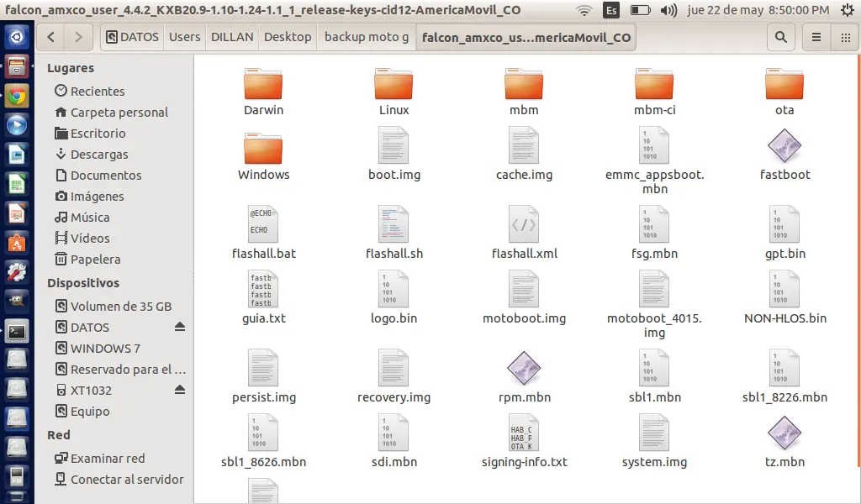This screenshot has height=504, width=861.
Task: Select the boot.img file
Action: click(394, 154)
